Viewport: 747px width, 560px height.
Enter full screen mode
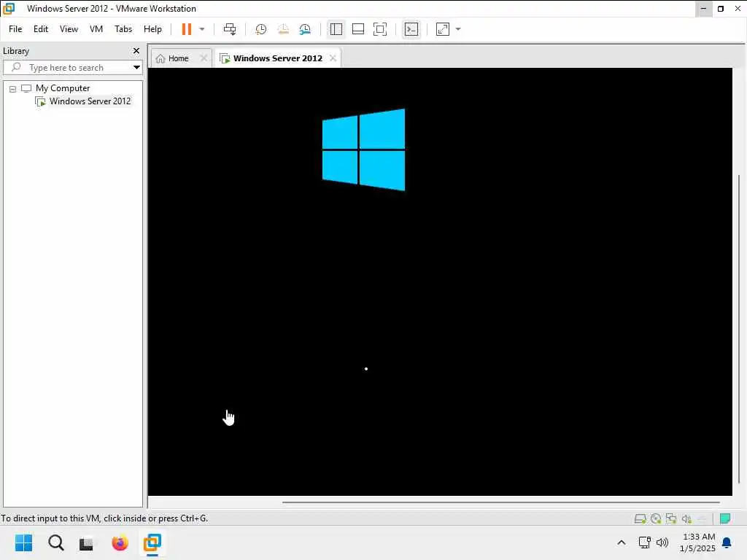click(x=379, y=29)
